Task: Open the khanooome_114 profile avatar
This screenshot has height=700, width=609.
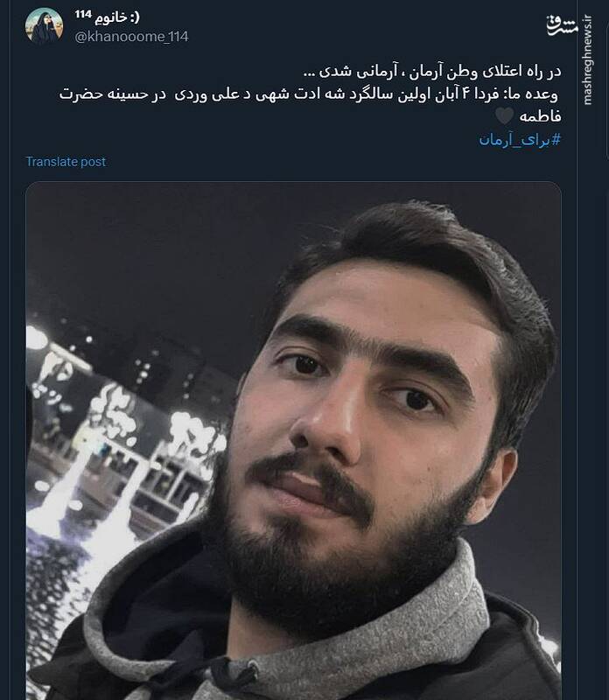Action: tap(44, 26)
